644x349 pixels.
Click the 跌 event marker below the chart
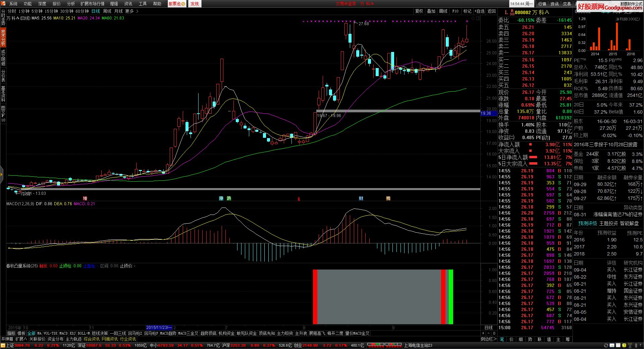(229, 198)
